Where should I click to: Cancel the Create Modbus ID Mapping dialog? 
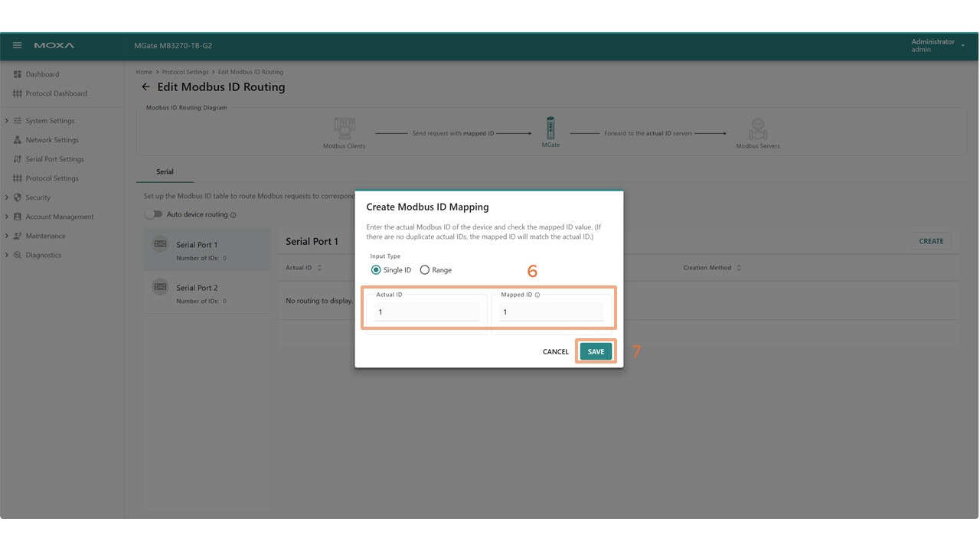[555, 352]
